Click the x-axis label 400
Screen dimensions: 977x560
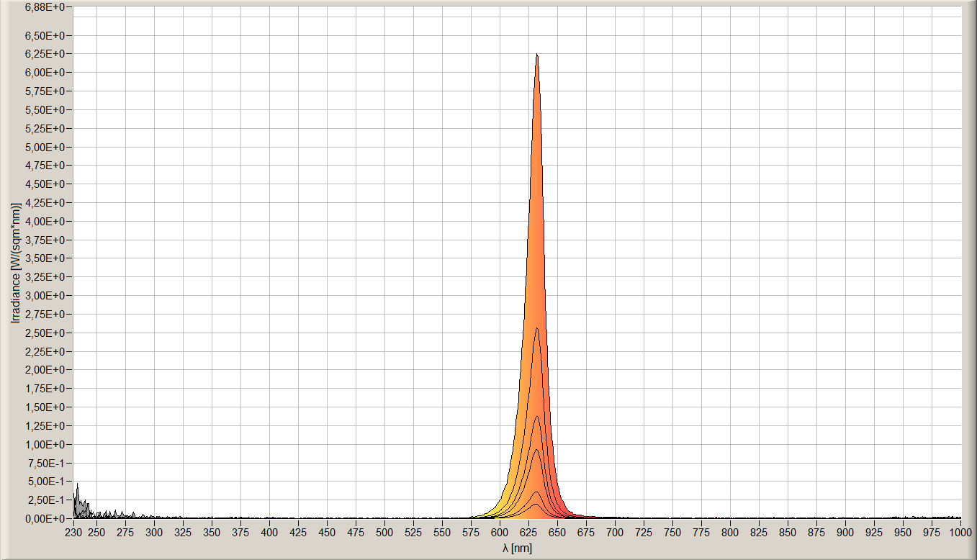[269, 533]
